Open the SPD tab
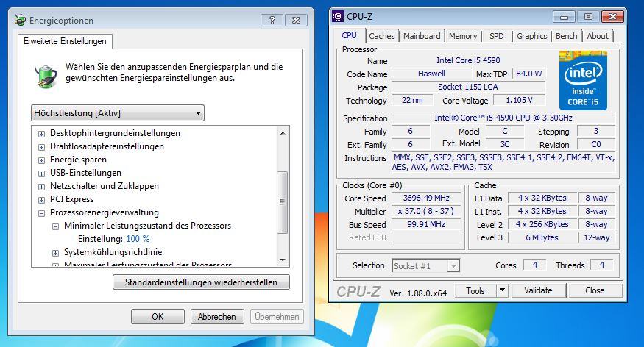Viewport: 644px width, 347px height. pyautogui.click(x=496, y=36)
